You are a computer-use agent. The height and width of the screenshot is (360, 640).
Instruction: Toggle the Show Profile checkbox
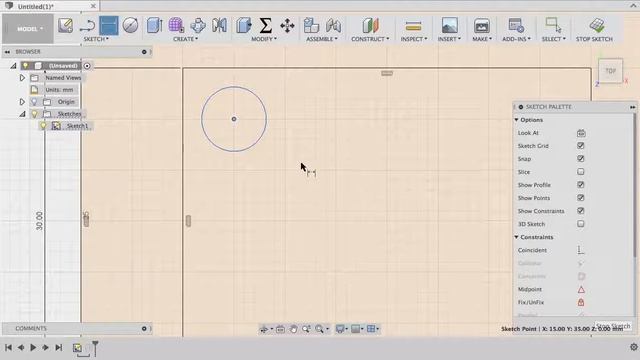tap(580, 185)
